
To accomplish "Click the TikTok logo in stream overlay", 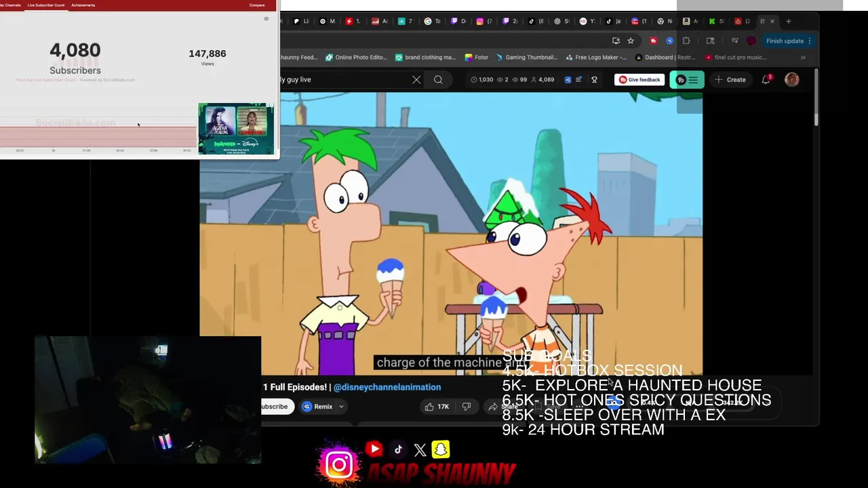I will tap(399, 449).
